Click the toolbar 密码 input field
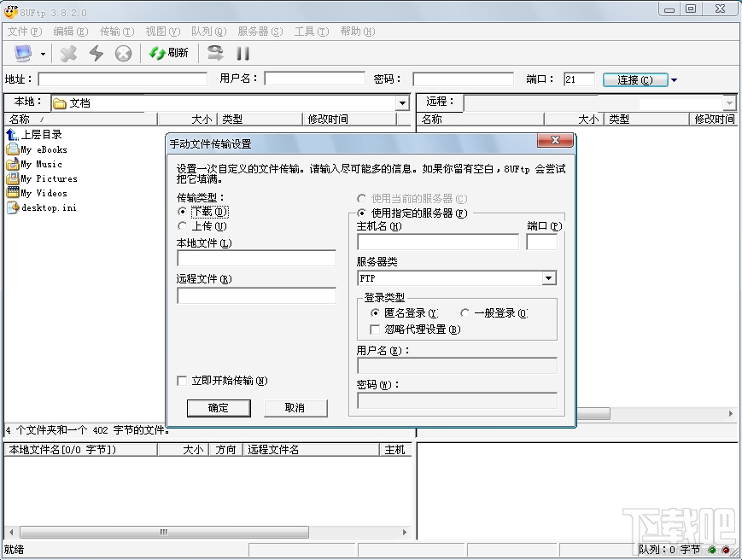742x560 pixels. 463,79
